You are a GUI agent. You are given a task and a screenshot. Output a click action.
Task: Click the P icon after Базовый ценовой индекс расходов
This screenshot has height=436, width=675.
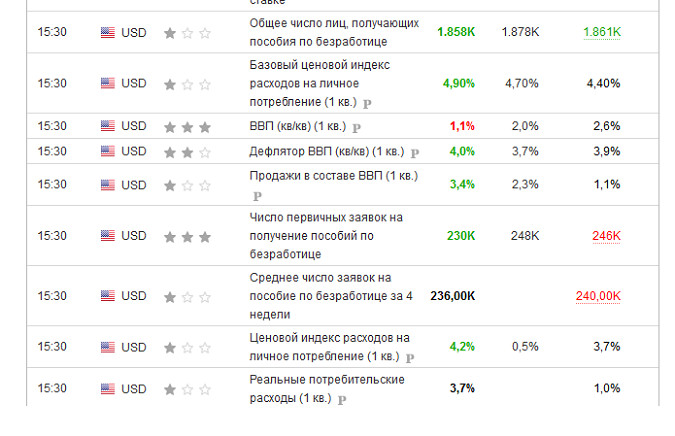coord(367,103)
